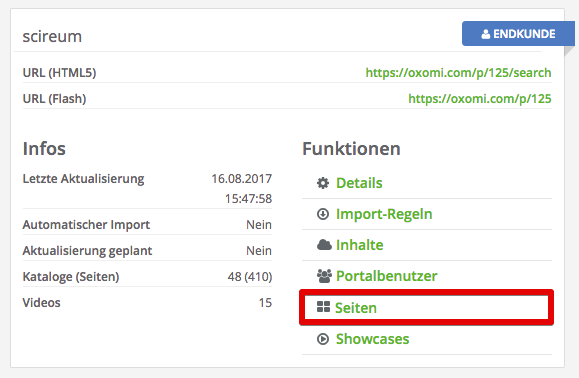Screen dimensions: 579x378
Task: Open the highlighted Seiten link
Action: [x=356, y=308]
